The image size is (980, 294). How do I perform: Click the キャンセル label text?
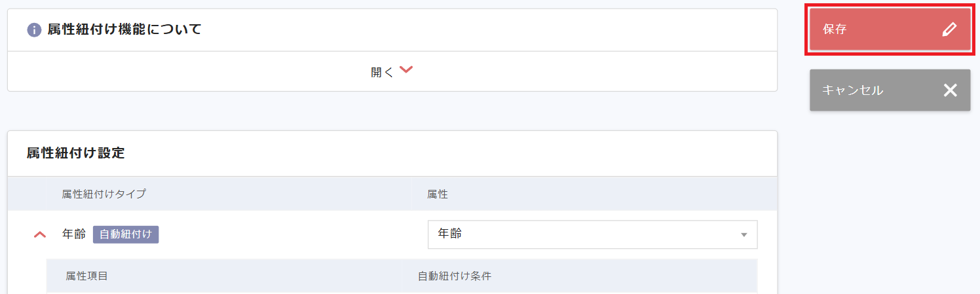coord(852,90)
